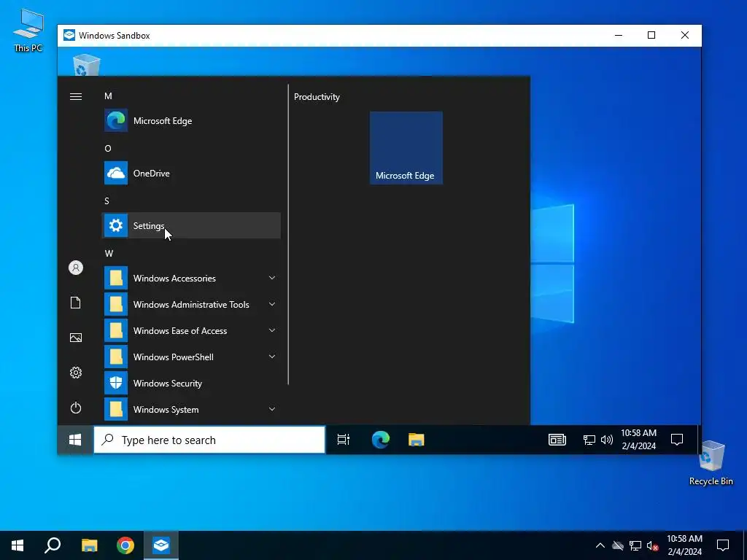747x560 pixels.
Task: Click the volume icon in Sandbox tray
Action: click(606, 440)
